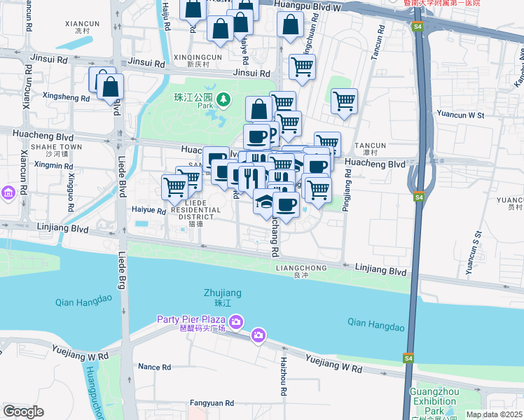Screen dimensions: 524x420
Task: Select the shopping bag marker near Huangpu Blvd W
Action: pyautogui.click(x=291, y=27)
